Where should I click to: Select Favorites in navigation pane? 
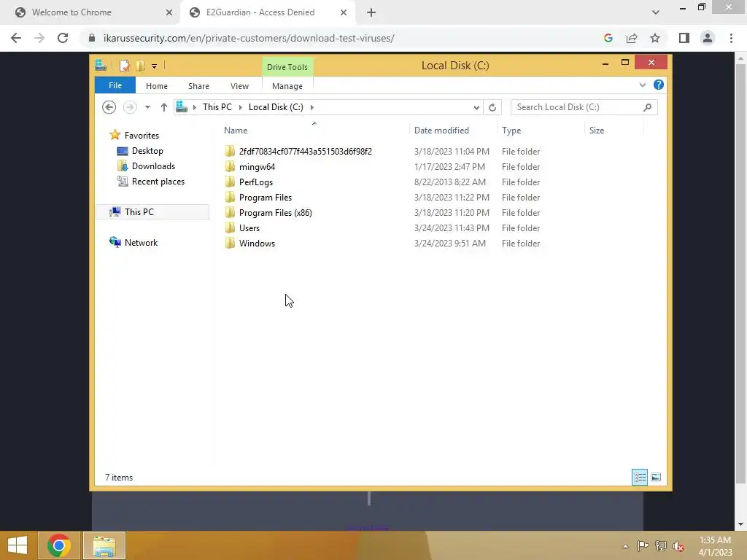(x=142, y=135)
